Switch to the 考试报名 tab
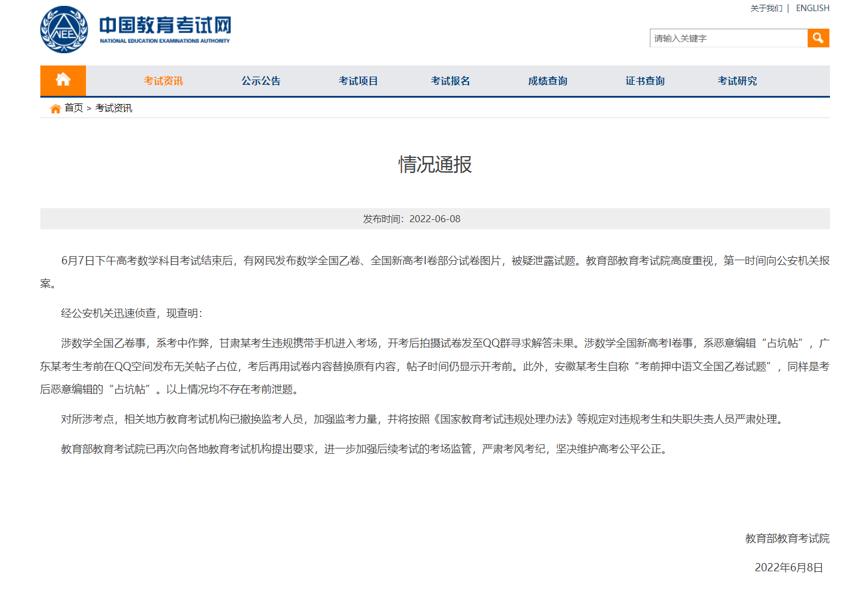 pos(450,81)
